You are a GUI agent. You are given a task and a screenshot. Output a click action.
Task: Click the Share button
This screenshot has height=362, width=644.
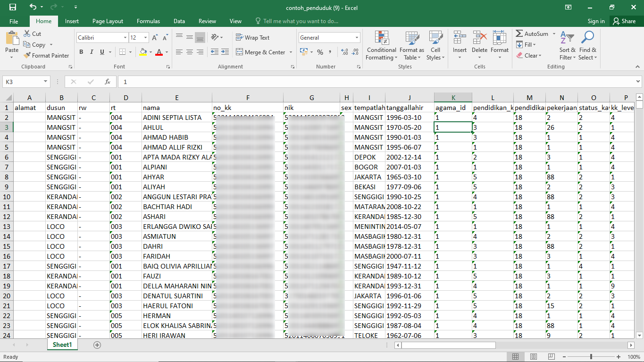(x=624, y=21)
